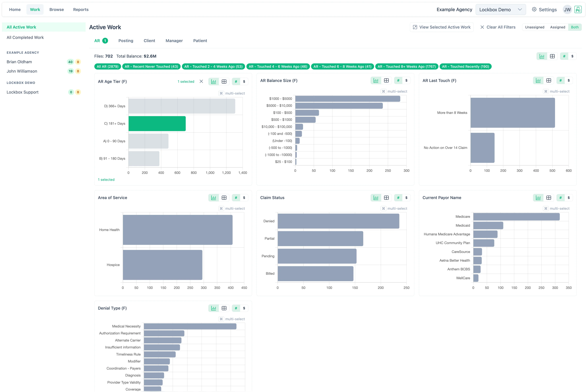The height and width of the screenshot is (392, 586).
Task: Go to Browse
Action: point(56,10)
